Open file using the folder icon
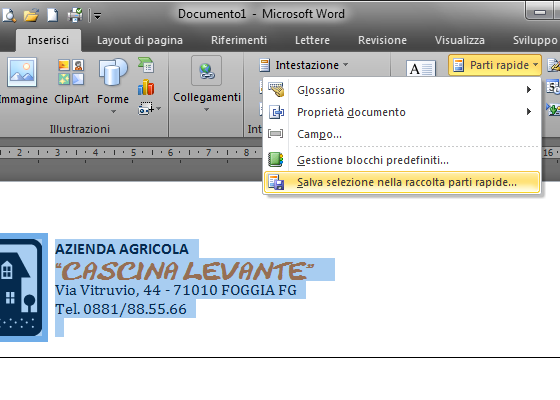 coord(31,15)
